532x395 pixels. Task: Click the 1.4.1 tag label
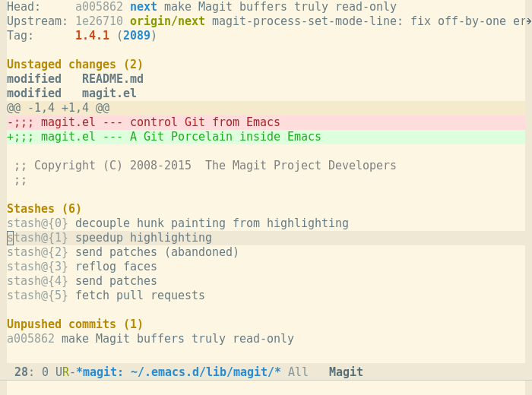92,36
